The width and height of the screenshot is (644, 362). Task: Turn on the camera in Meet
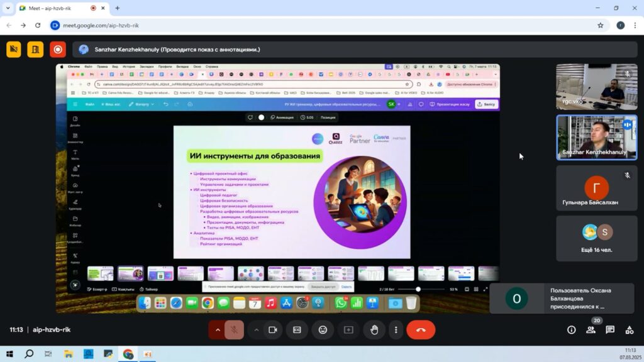click(273, 330)
